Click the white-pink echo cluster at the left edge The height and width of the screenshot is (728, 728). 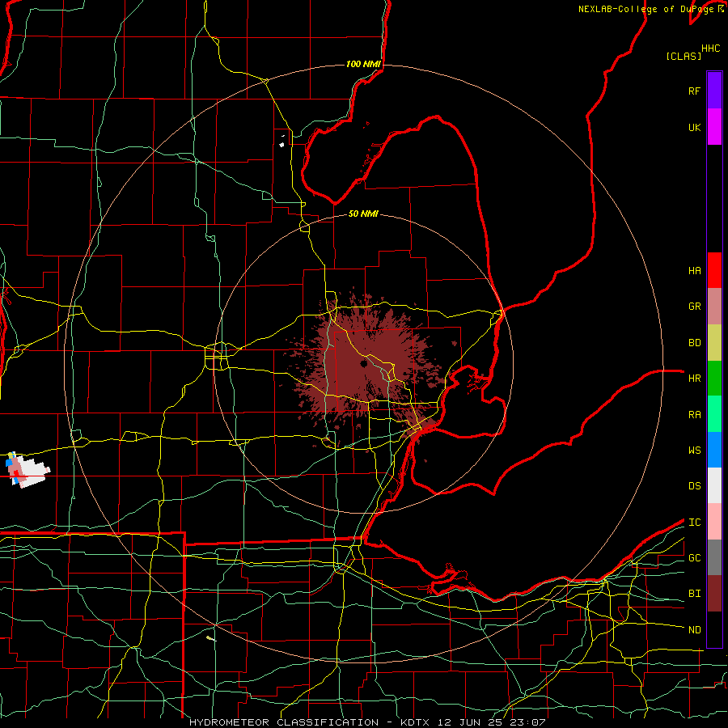click(27, 470)
